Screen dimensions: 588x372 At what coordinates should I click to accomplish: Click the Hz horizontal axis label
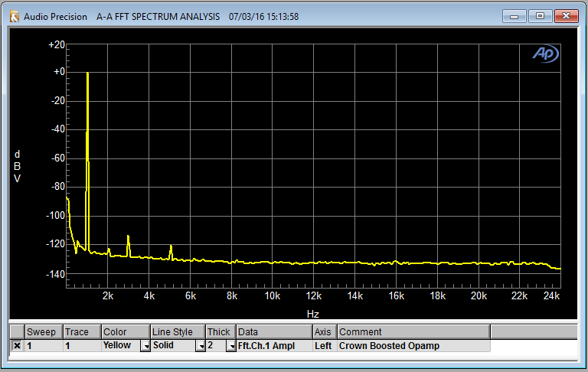312,314
